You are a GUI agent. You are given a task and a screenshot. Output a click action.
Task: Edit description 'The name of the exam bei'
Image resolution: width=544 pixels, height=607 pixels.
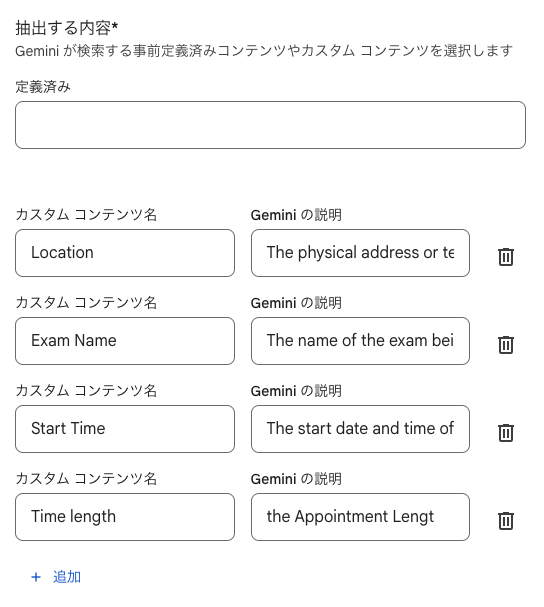coord(360,341)
